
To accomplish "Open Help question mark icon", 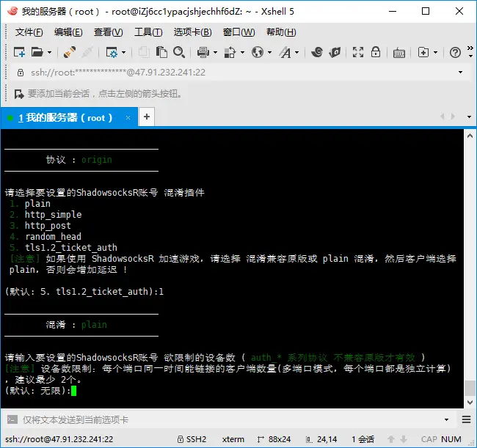I will click(x=455, y=53).
